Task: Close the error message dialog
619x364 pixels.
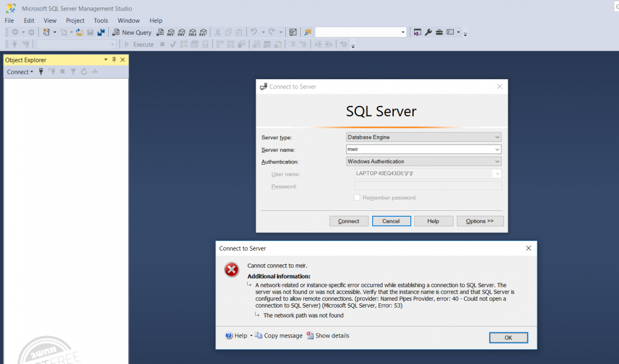Action: [x=529, y=248]
